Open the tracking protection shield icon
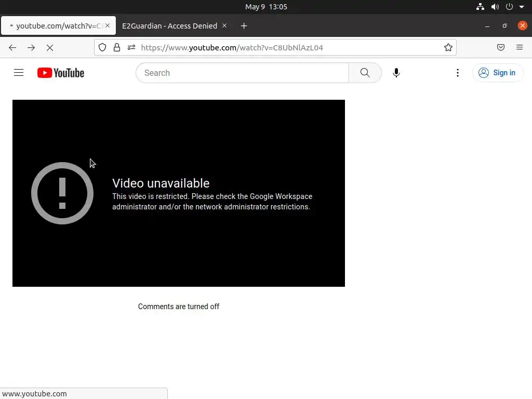Viewport: 532px width, 399px height. click(x=102, y=47)
